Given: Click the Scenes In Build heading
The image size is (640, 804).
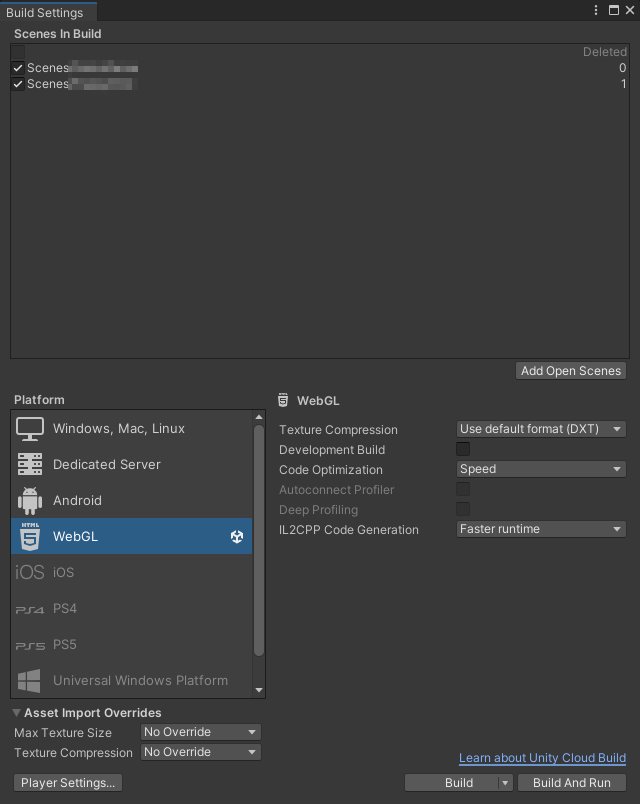Looking at the screenshot, I should pos(57,34).
